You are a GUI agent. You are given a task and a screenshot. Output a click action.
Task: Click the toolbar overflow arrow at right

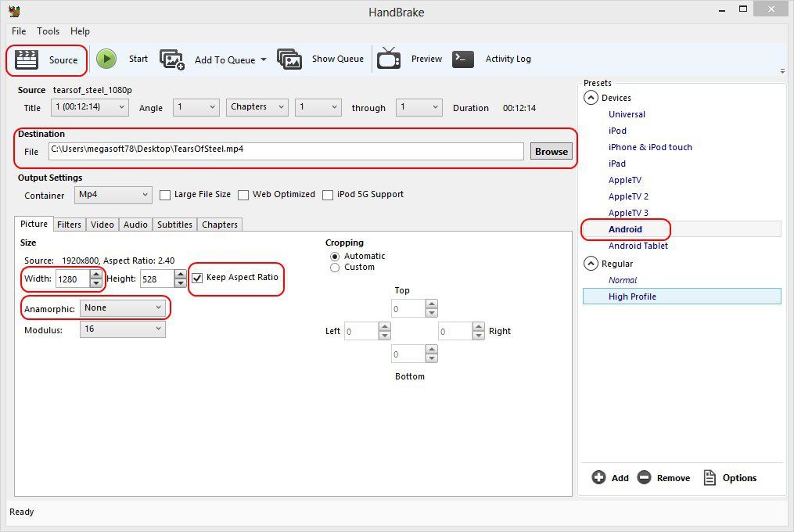point(782,71)
